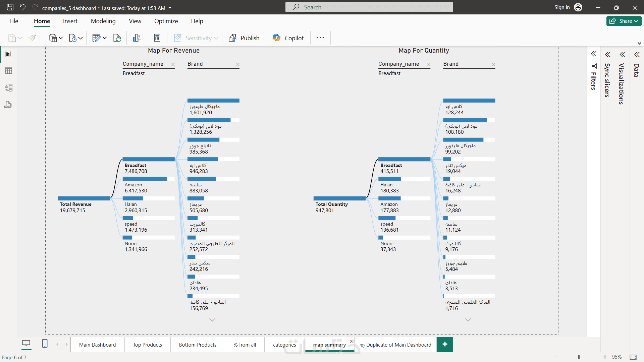The image size is (644, 362).
Task: Remove Brand level in Revenue map
Action: [237, 64]
